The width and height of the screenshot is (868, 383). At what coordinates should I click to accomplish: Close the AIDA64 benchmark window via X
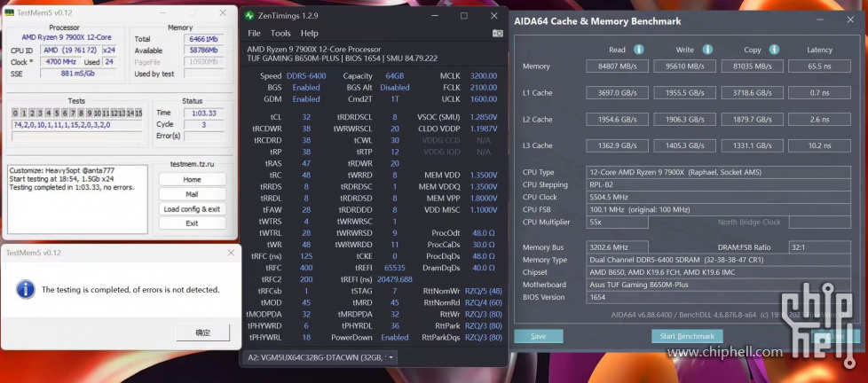850,20
